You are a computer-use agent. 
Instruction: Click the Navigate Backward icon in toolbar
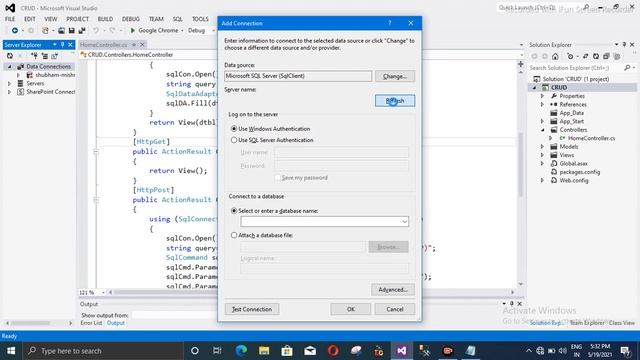15,31
